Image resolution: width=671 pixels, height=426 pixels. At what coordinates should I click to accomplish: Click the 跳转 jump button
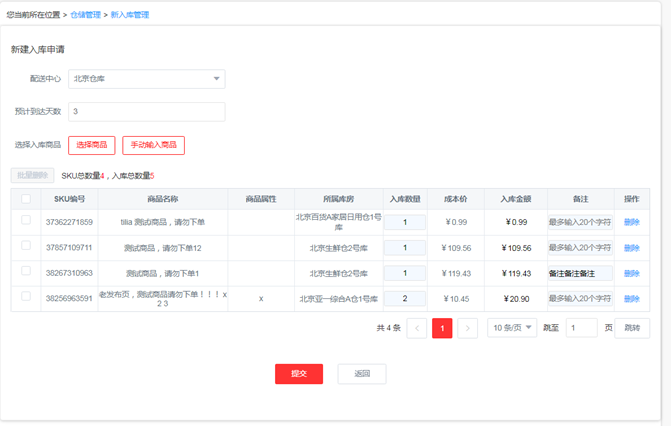[631, 328]
